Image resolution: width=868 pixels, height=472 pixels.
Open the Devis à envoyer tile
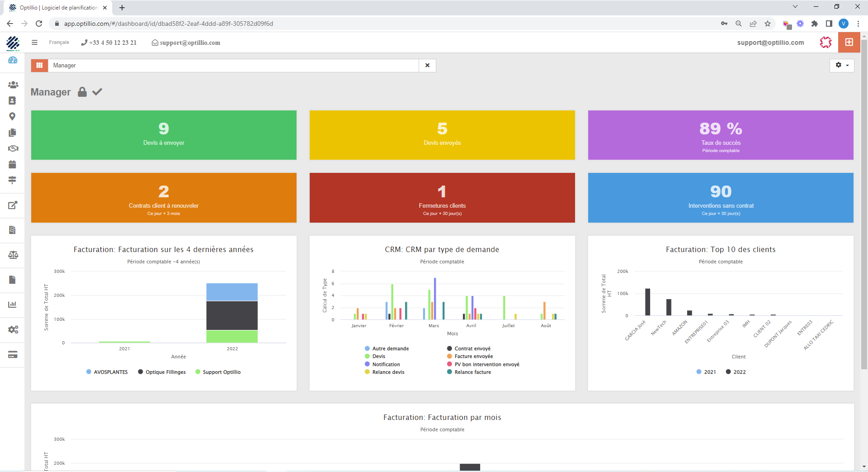click(x=164, y=135)
